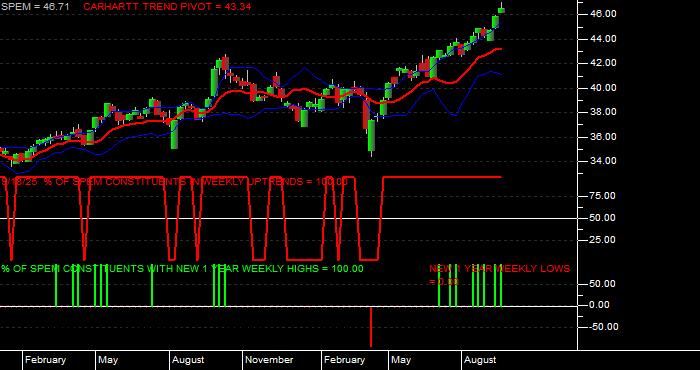Click the November date axis label

pyautogui.click(x=269, y=360)
